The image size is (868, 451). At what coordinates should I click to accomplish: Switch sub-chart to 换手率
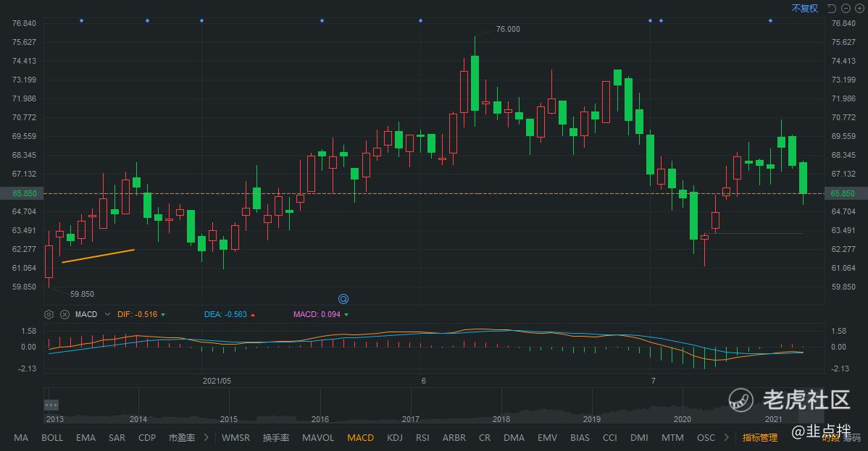pos(275,438)
